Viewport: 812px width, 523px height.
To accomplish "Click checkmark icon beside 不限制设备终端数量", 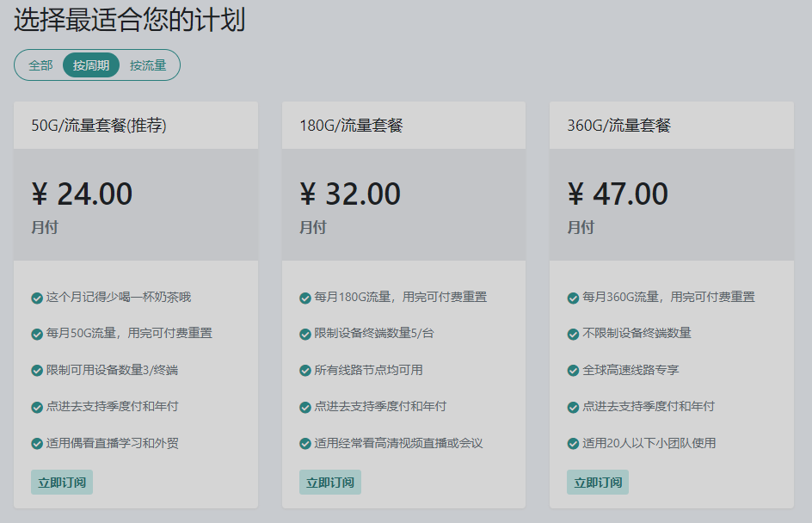I will [573, 334].
